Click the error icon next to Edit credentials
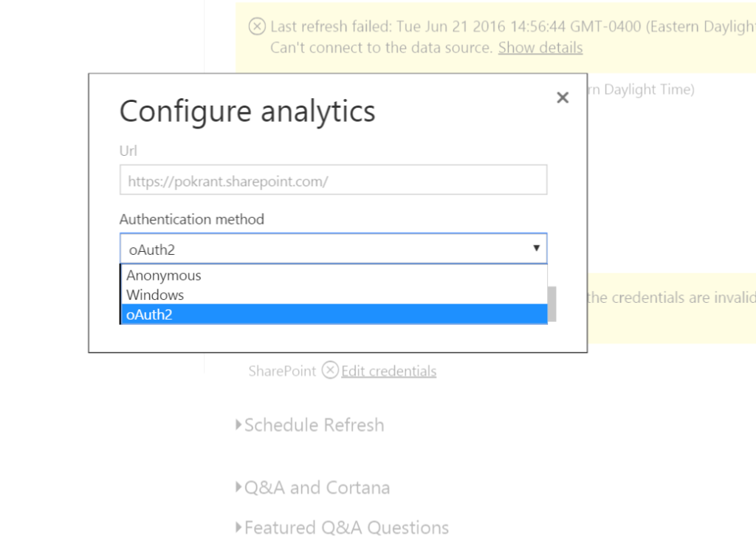The height and width of the screenshot is (559, 756). pos(330,370)
